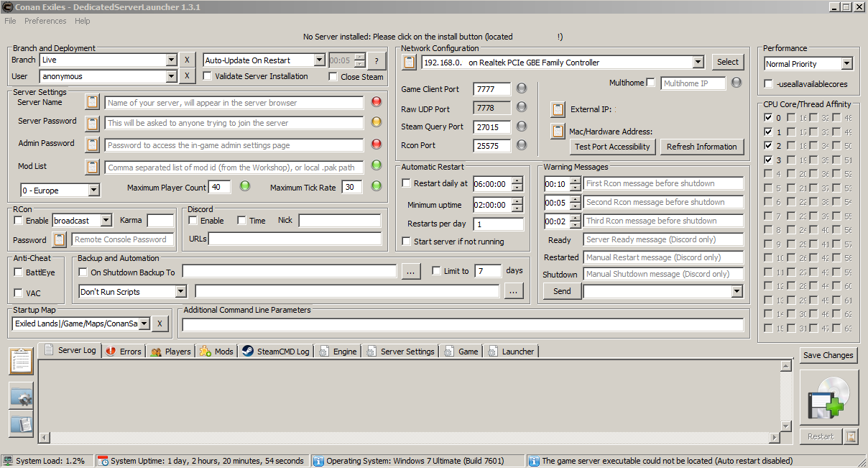Open the Help menu
The width and height of the screenshot is (868, 468).
pos(83,21)
